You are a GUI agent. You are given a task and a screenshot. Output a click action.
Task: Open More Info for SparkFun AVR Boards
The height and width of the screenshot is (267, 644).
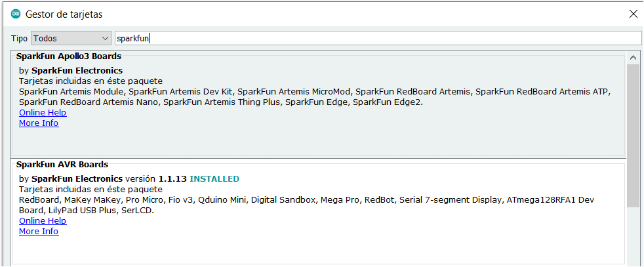click(39, 232)
